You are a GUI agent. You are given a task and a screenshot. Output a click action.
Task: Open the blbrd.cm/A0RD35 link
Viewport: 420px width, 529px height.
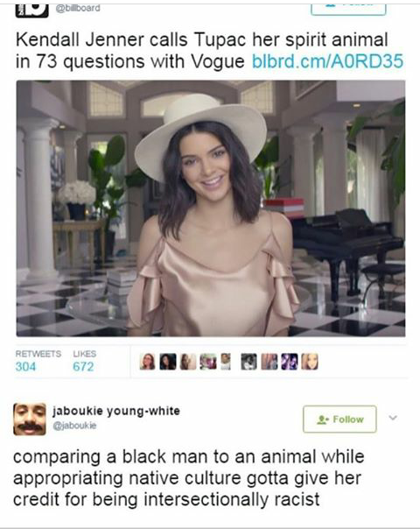click(x=327, y=61)
